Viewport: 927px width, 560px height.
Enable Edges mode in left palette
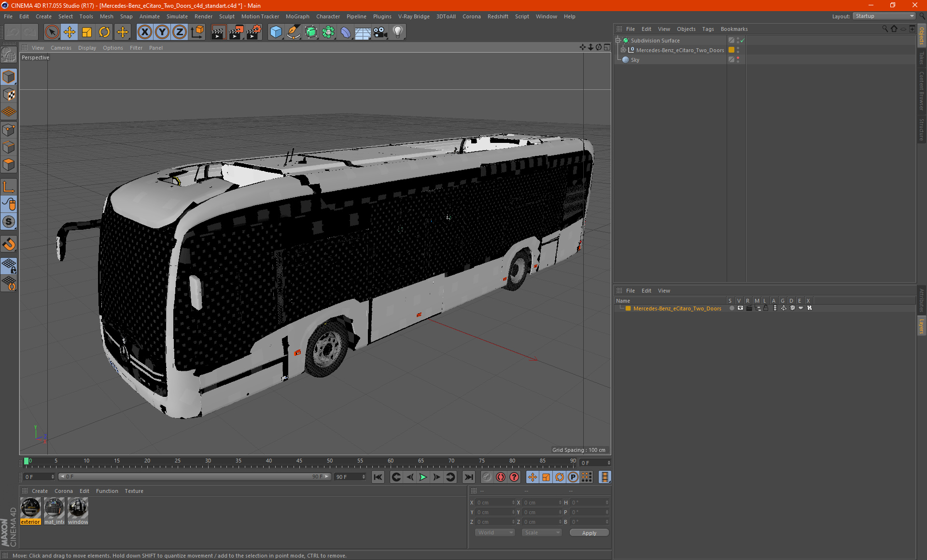pos(9,147)
